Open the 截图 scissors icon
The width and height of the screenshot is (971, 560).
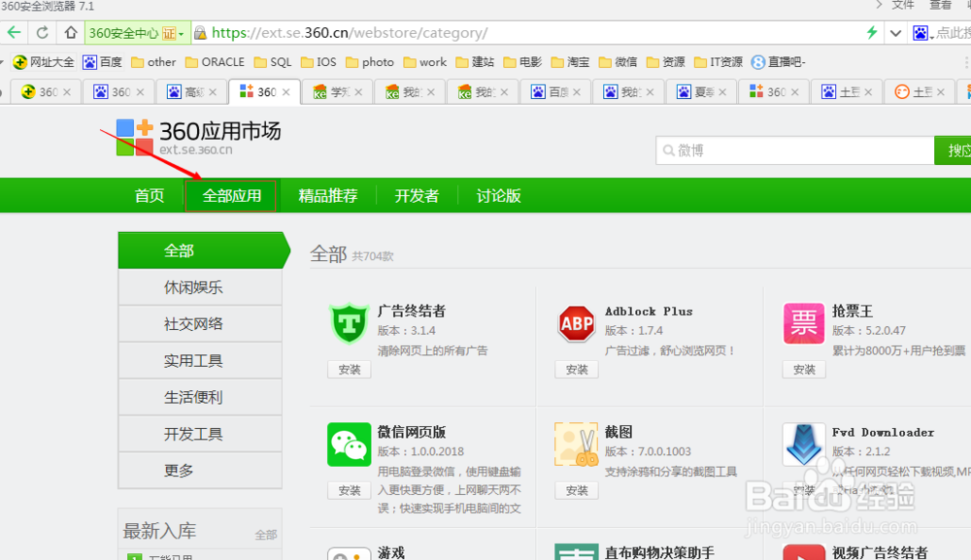pyautogui.click(x=576, y=445)
